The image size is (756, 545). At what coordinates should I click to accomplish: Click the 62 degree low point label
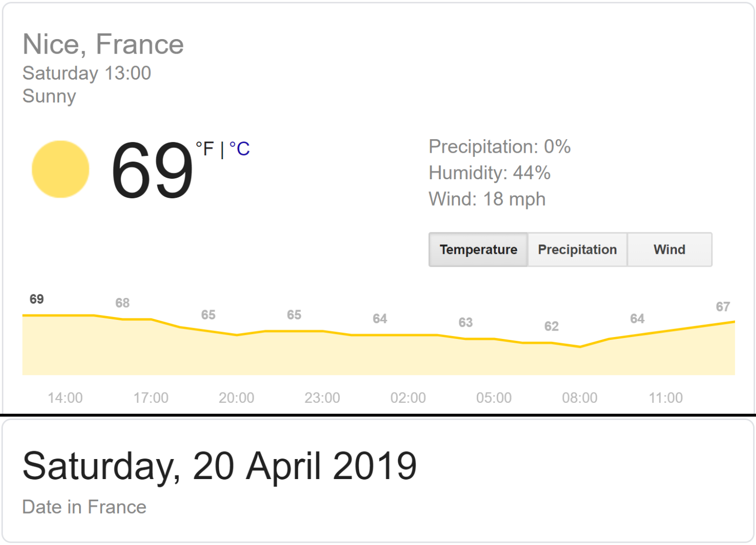pos(551,326)
